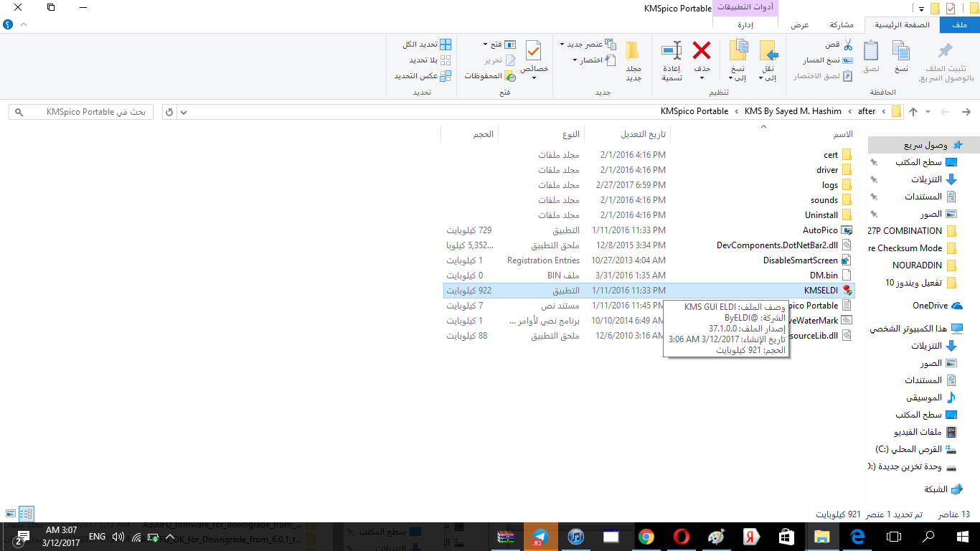Click the Paste shortcut (لصق الاختصار) button
The height and width of the screenshot is (551, 980).
[x=823, y=75]
